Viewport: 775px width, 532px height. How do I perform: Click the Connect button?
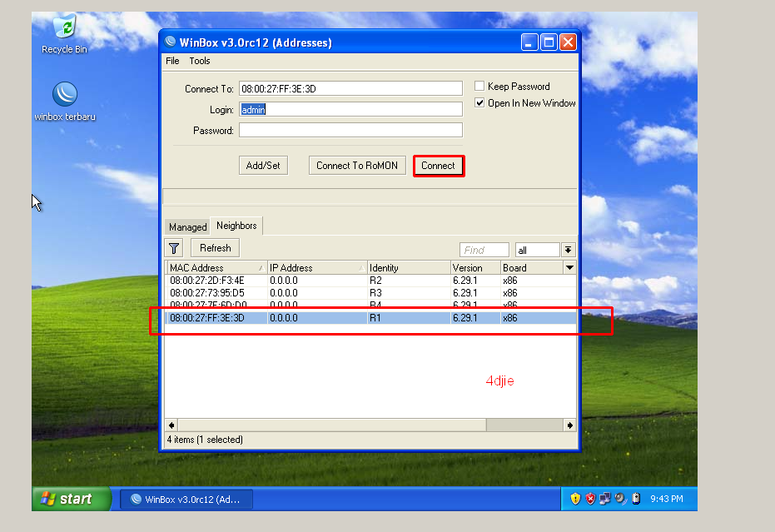pos(439,166)
